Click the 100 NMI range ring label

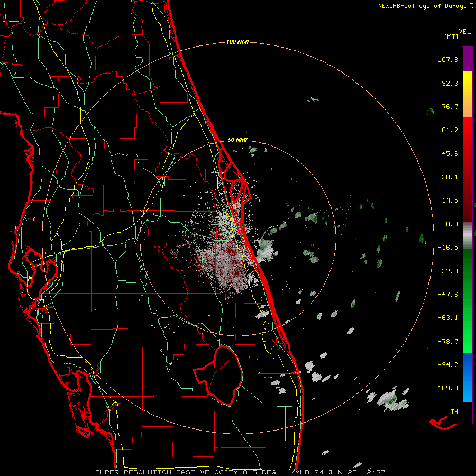tap(237, 42)
